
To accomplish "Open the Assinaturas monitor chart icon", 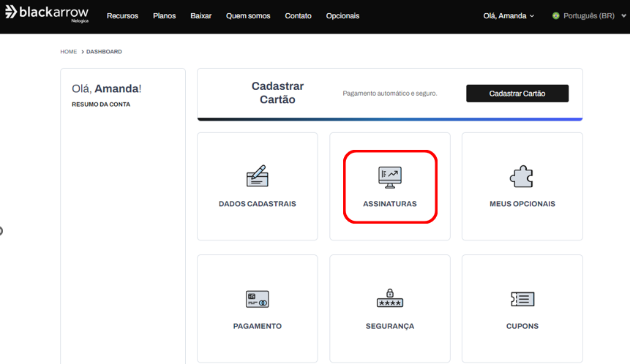I will pos(389,176).
